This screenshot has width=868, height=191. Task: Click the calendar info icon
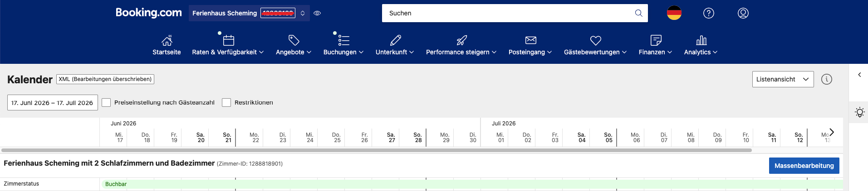[827, 79]
